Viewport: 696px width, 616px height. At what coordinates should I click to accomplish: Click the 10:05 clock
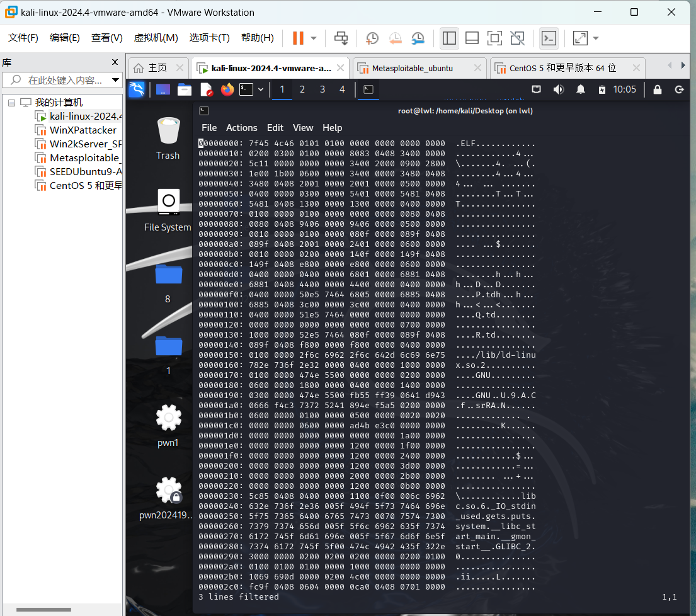pyautogui.click(x=625, y=89)
